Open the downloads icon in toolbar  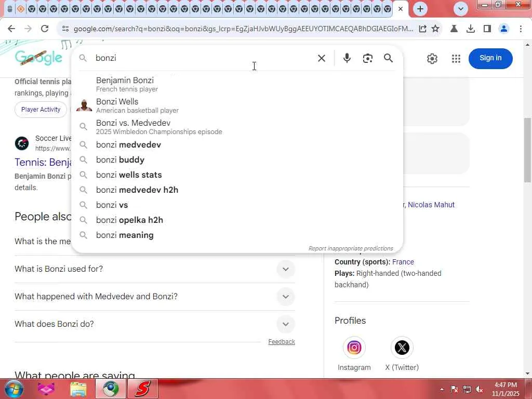click(471, 29)
